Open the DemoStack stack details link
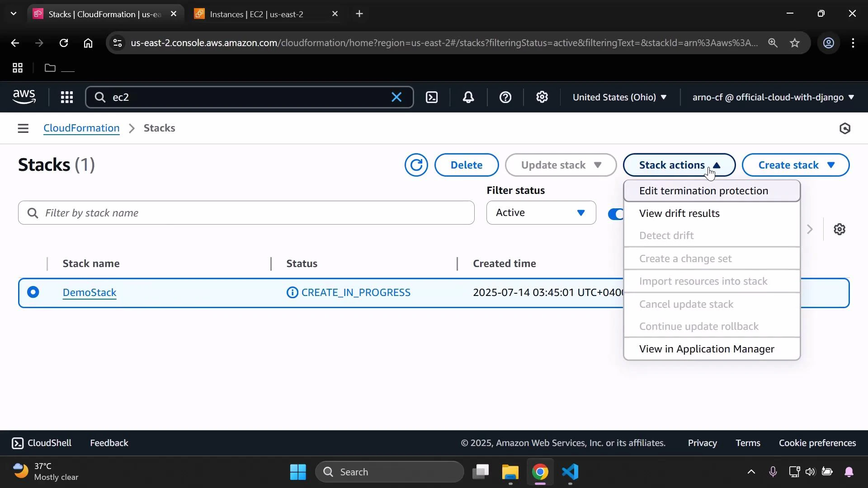This screenshot has width=868, height=488. pos(89,292)
